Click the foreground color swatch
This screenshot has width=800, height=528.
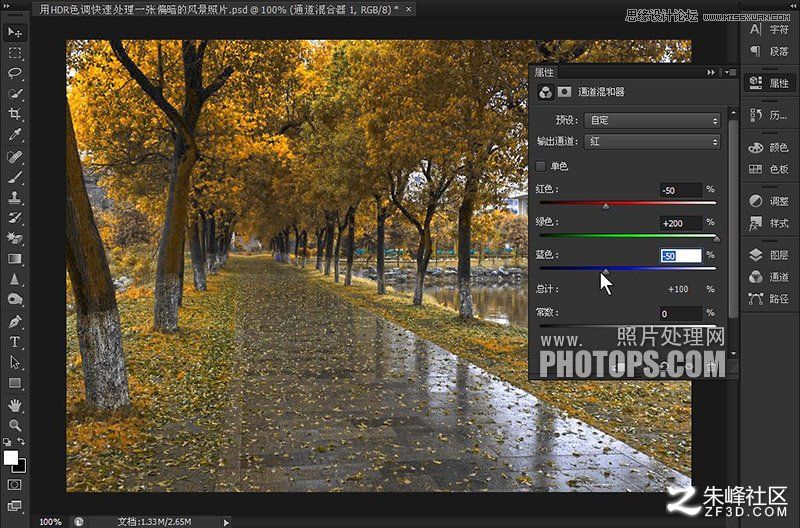tap(10, 458)
